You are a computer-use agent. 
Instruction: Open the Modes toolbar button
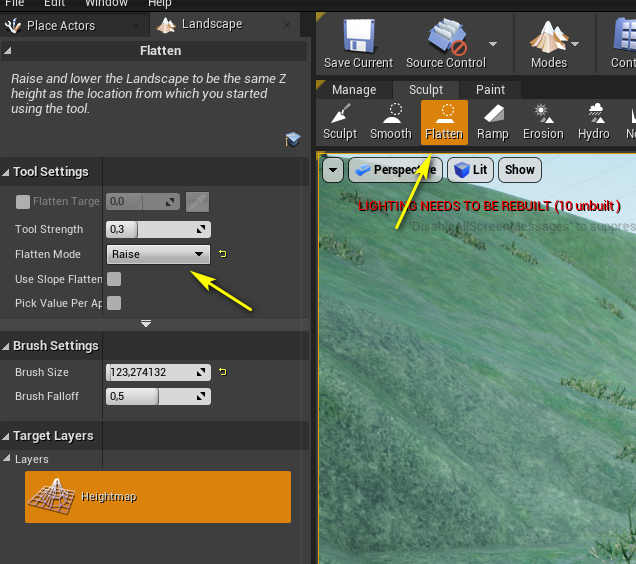pyautogui.click(x=548, y=45)
